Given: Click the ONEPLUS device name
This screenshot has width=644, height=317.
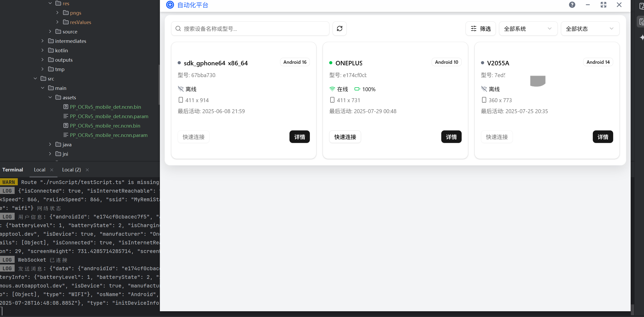Looking at the screenshot, I should 349,63.
